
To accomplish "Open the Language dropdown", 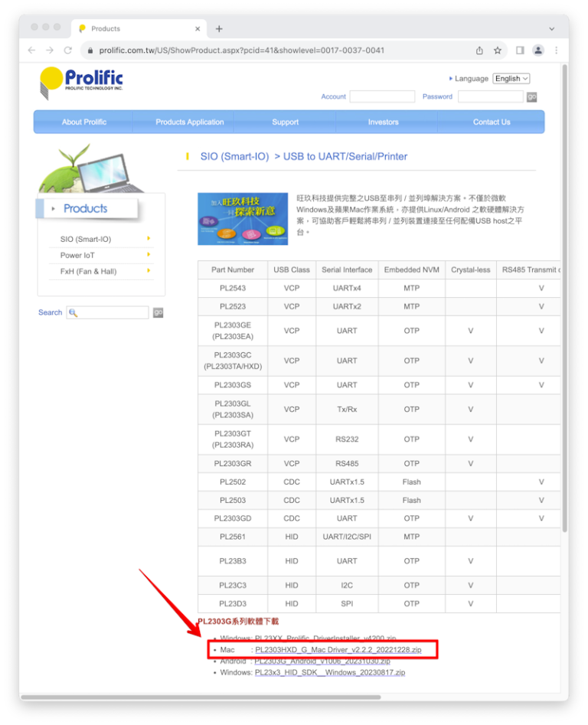I will point(511,78).
